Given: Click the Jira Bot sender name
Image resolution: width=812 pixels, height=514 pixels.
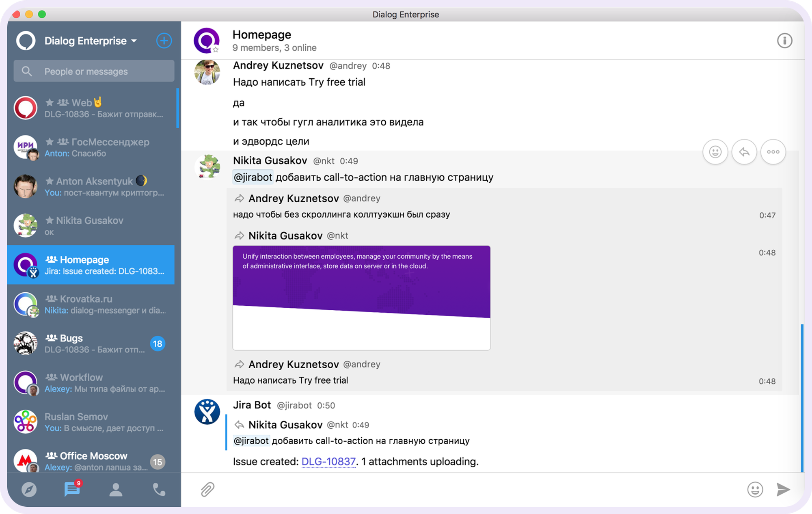Looking at the screenshot, I should click(252, 405).
